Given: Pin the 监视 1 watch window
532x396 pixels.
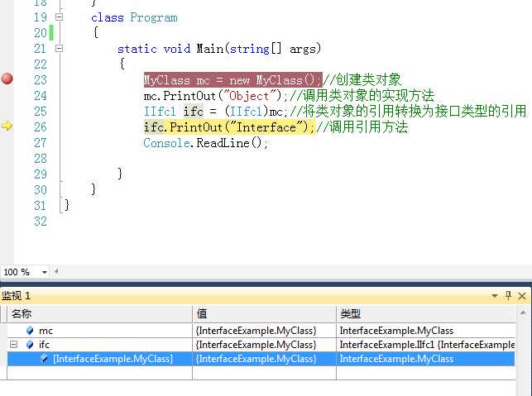Looking at the screenshot, I should [508, 295].
